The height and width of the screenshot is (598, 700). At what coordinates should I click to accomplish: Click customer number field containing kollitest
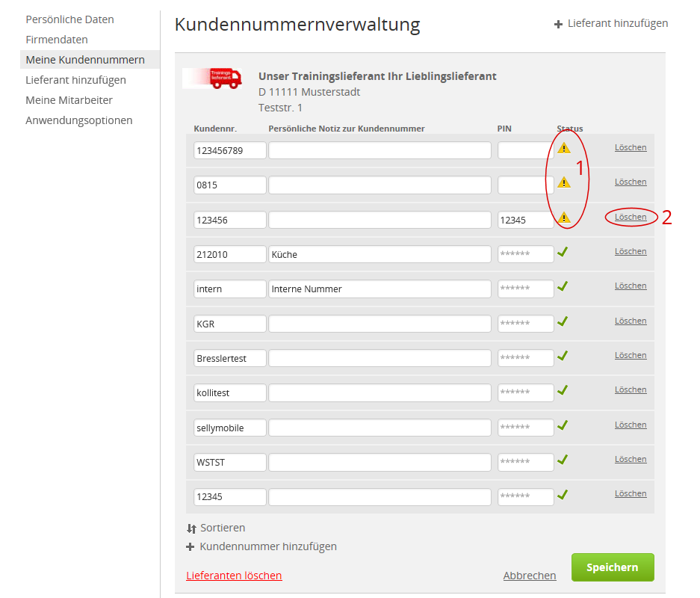click(x=229, y=393)
